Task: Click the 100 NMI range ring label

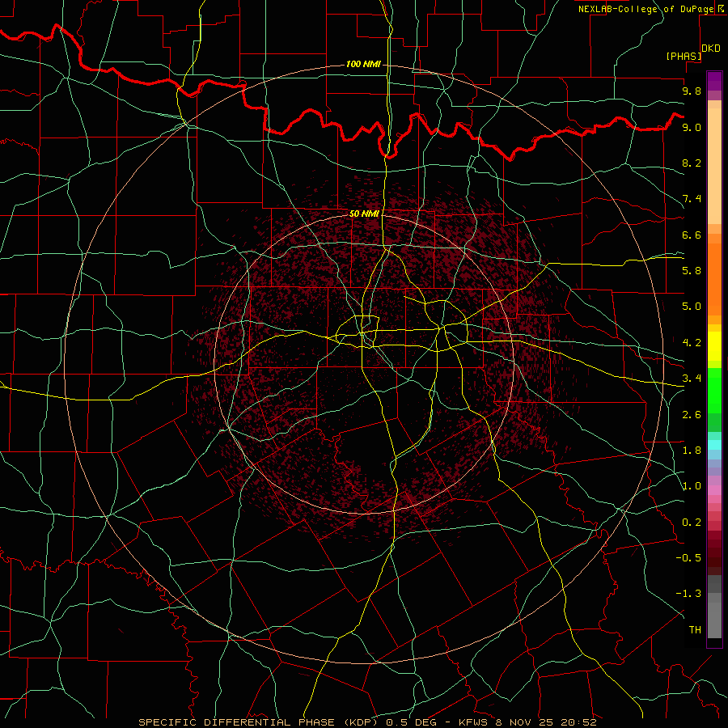Action: click(363, 64)
